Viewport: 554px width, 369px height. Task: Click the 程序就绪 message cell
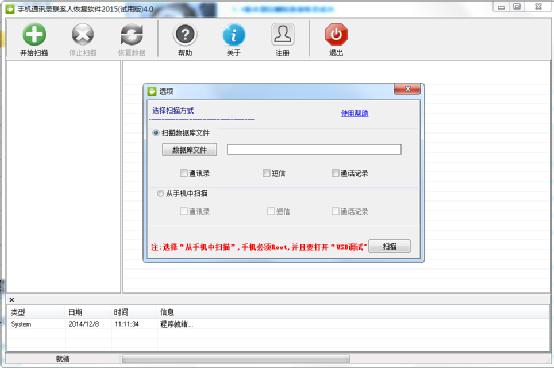[176, 324]
